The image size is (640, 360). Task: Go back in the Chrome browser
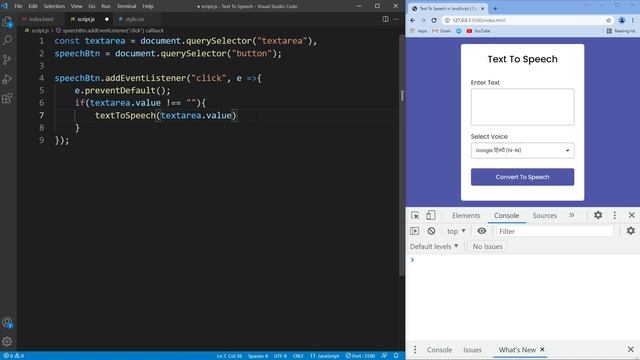(x=413, y=20)
